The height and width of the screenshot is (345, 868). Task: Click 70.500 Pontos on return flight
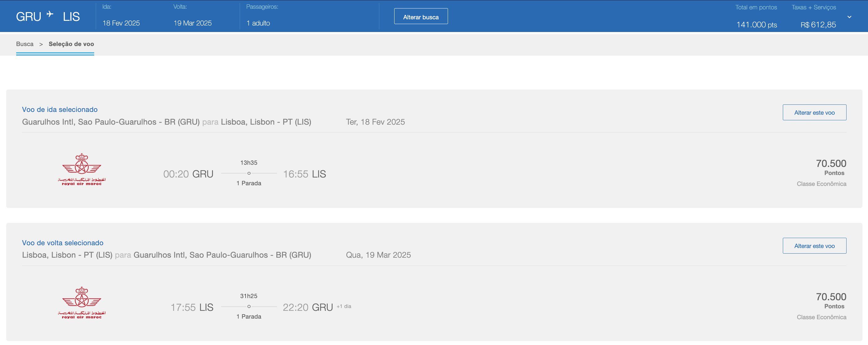[x=831, y=301]
